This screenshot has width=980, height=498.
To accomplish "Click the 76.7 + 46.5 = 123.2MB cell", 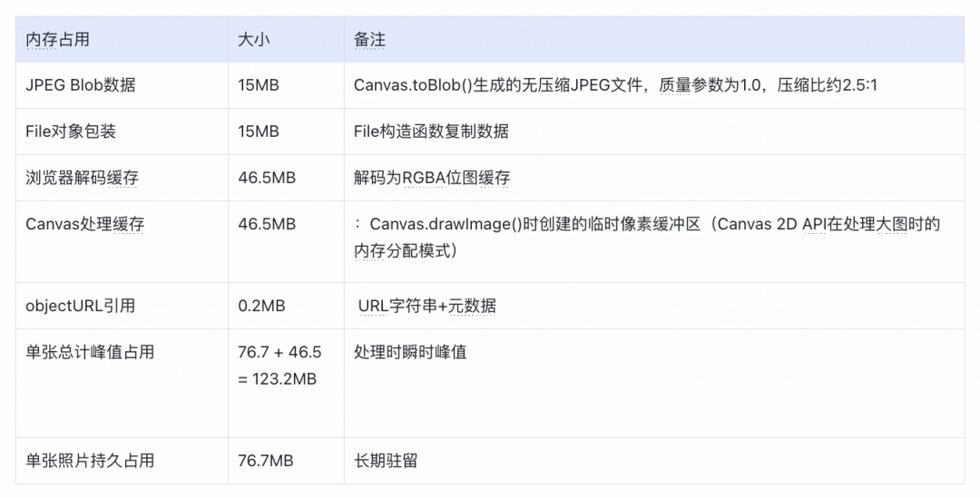I will (x=279, y=366).
